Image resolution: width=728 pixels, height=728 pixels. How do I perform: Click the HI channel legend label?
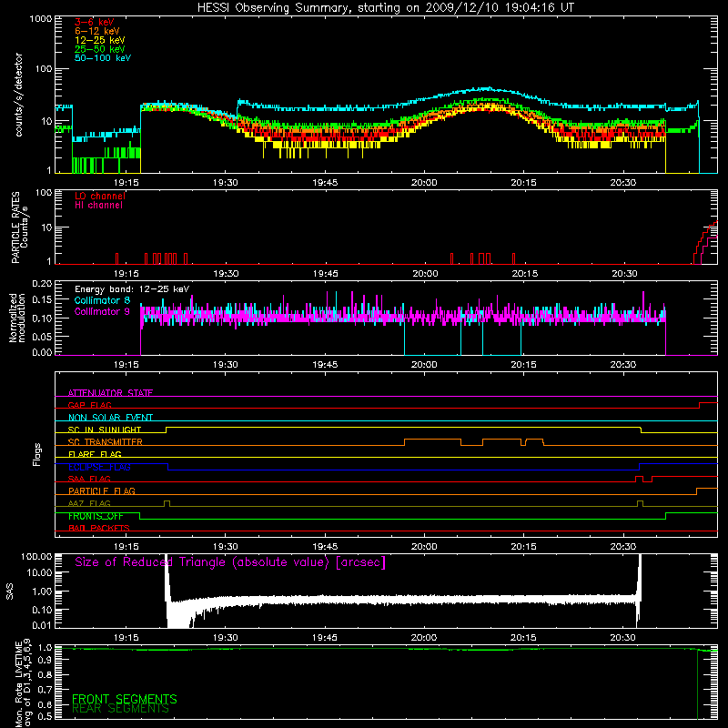(x=98, y=206)
